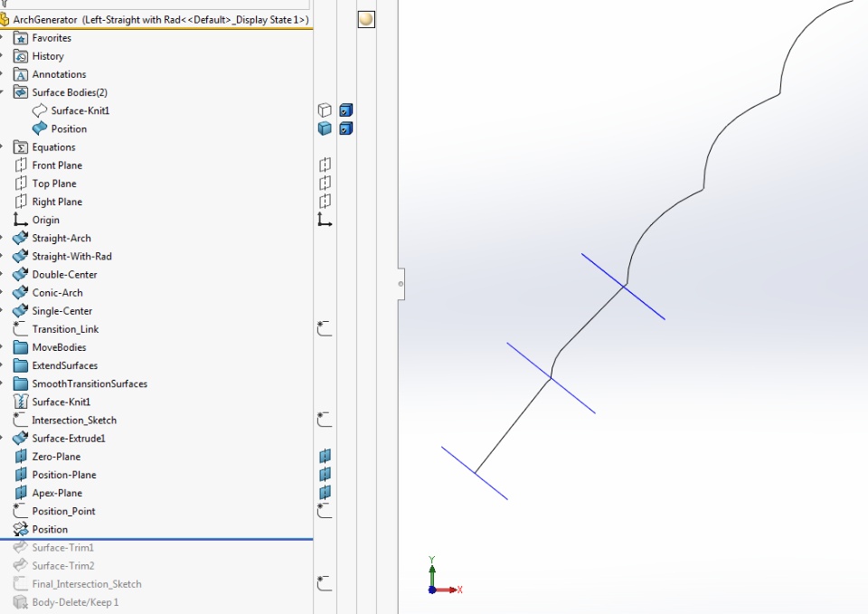
Task: Toggle Top Plane visibility in display pane
Action: 325,184
